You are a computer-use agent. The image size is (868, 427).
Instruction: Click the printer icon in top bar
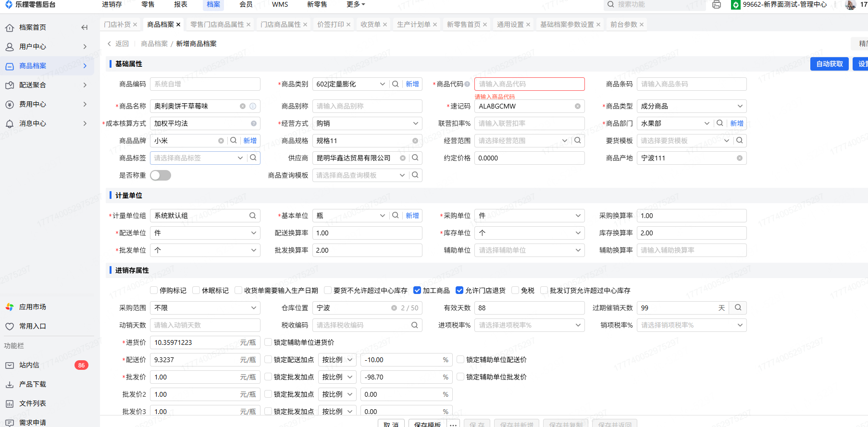coord(716,5)
